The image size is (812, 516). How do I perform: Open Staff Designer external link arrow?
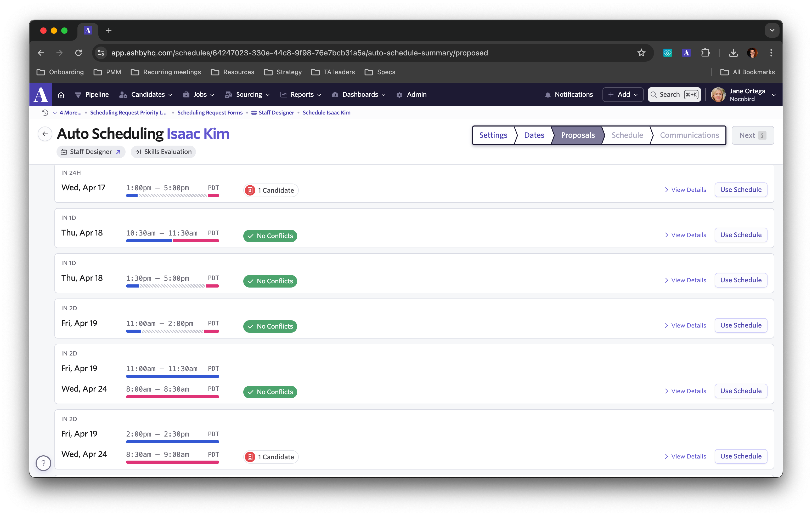pos(118,152)
